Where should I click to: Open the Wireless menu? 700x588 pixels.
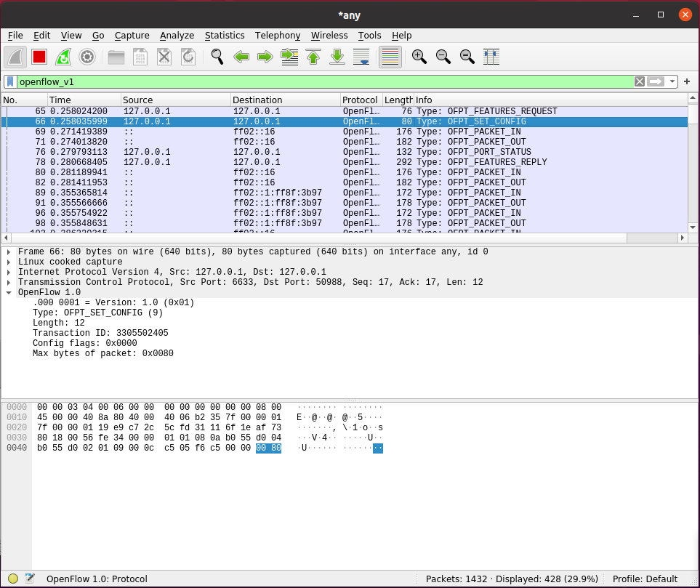click(329, 36)
